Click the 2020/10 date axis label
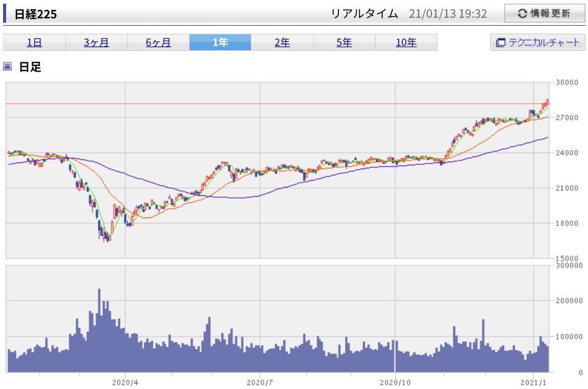 point(395,383)
